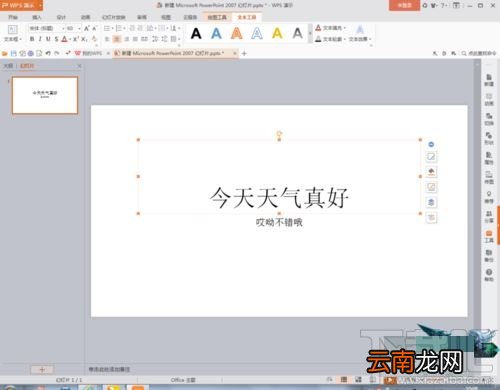The width and height of the screenshot is (500, 390).
Task: Insert a text box from the ribbon
Action: [x=12, y=33]
